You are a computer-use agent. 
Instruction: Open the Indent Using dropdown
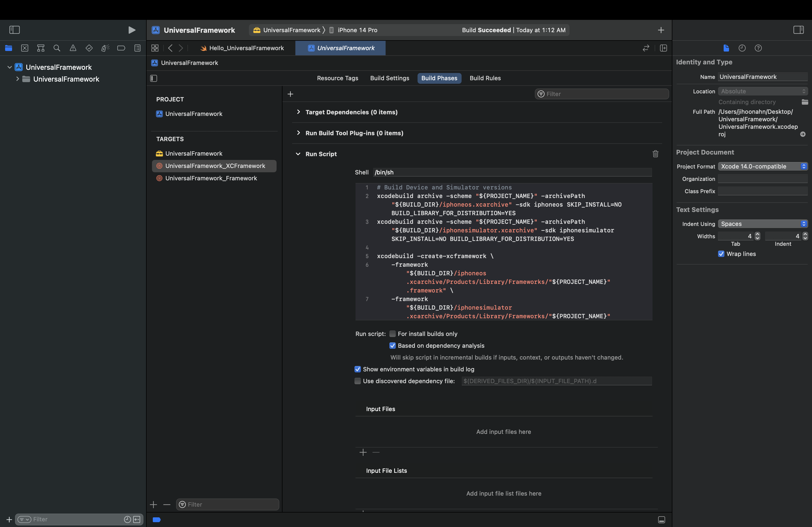[763, 224]
